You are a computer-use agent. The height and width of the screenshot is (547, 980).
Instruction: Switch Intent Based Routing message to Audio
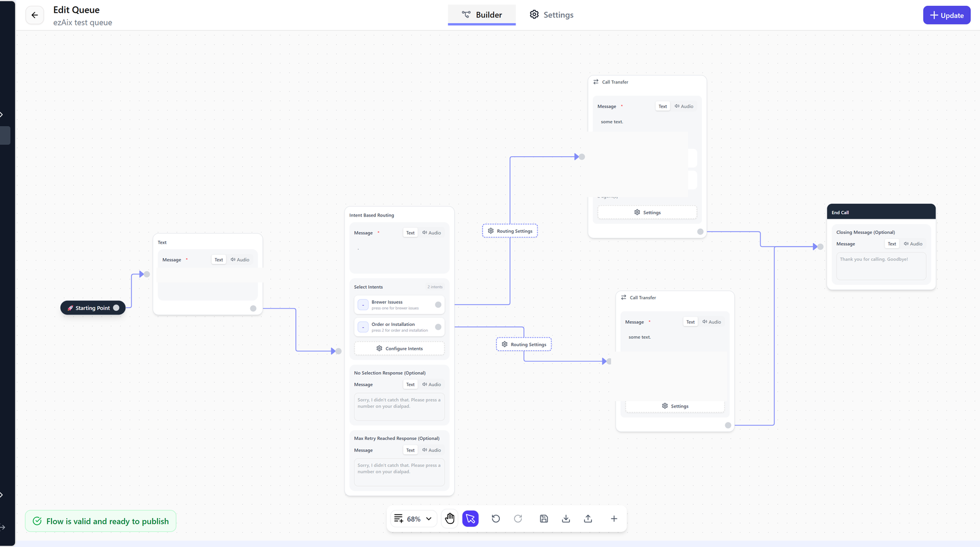pos(432,232)
